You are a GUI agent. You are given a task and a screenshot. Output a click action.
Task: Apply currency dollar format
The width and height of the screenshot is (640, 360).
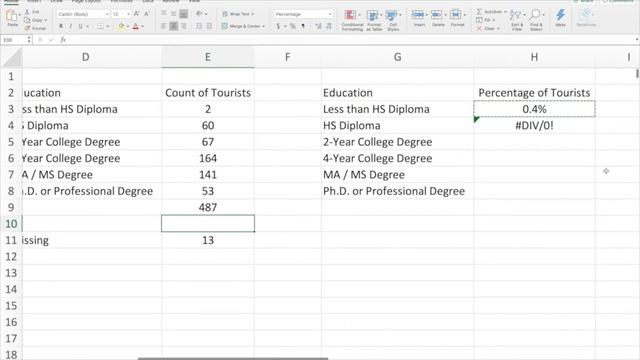coord(278,26)
